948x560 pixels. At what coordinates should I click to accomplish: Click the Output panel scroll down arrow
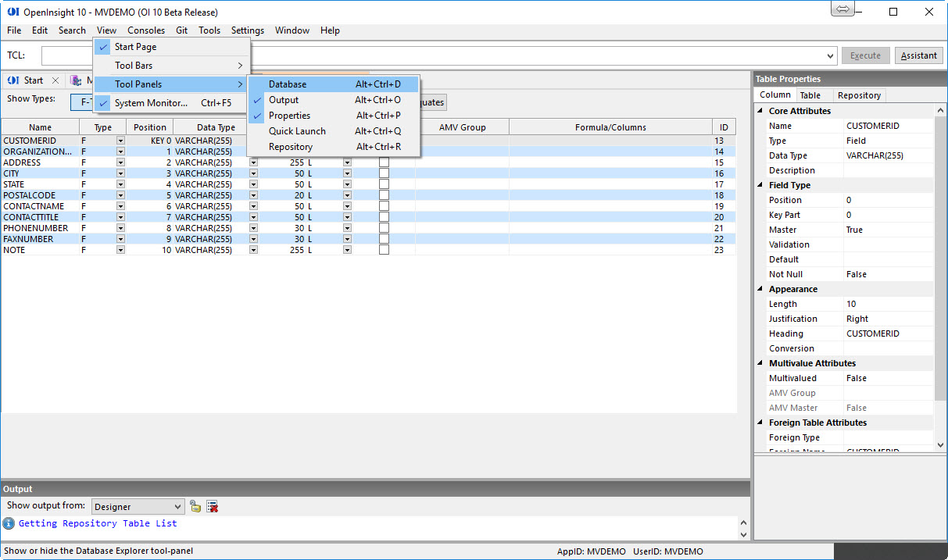(743, 535)
